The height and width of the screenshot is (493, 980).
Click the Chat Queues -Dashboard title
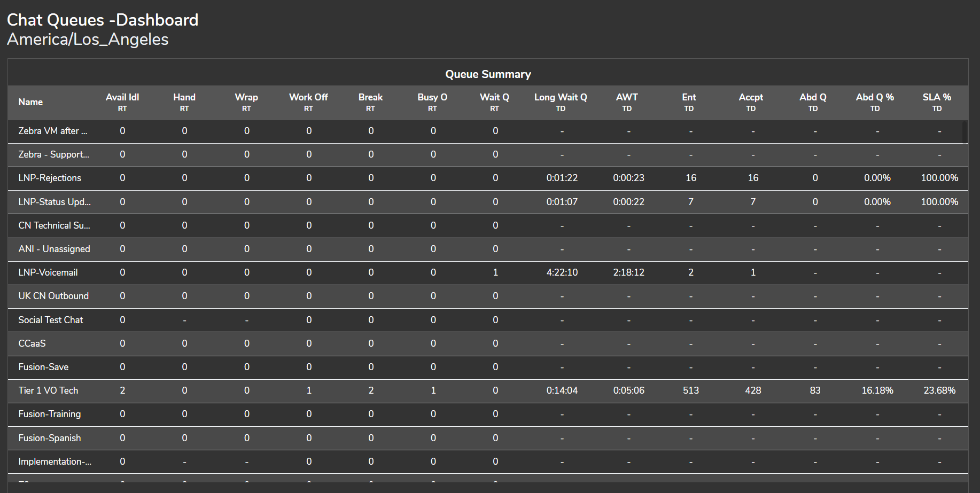[x=103, y=20]
